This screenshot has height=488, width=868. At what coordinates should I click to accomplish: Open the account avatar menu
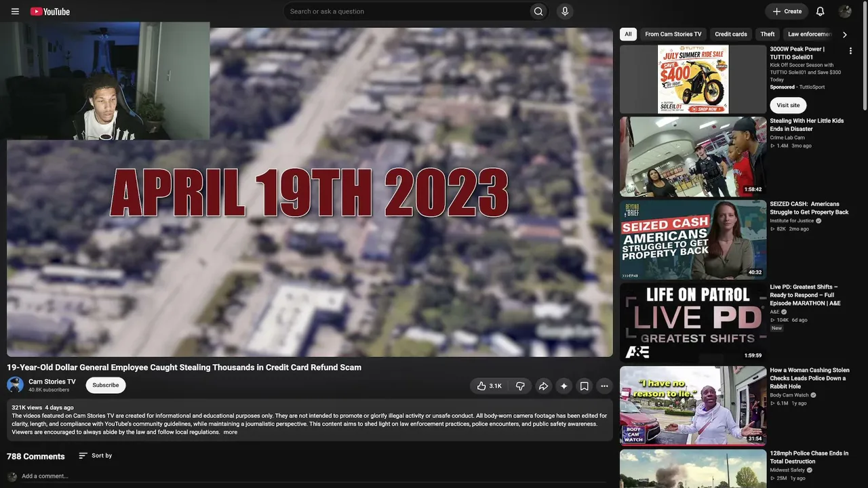pyautogui.click(x=845, y=12)
